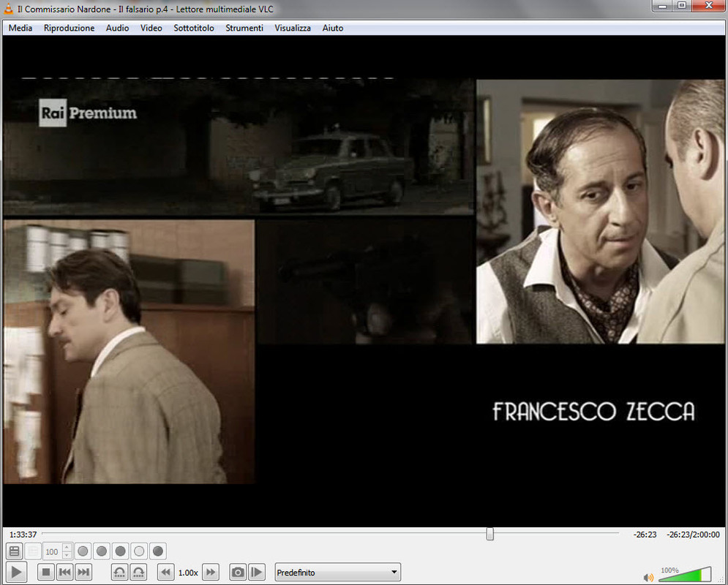Open the Strumenti menu
Image resolution: width=728 pixels, height=585 pixels.
point(244,28)
